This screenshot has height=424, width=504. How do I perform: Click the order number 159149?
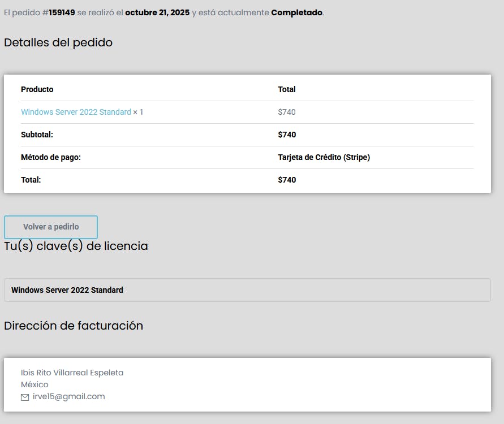62,12
